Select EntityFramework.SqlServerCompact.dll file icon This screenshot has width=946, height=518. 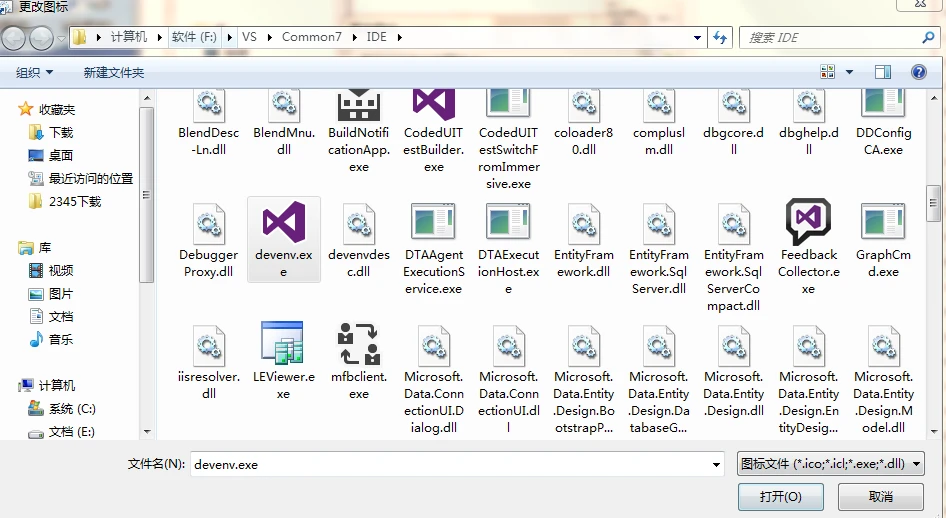pyautogui.click(x=733, y=223)
